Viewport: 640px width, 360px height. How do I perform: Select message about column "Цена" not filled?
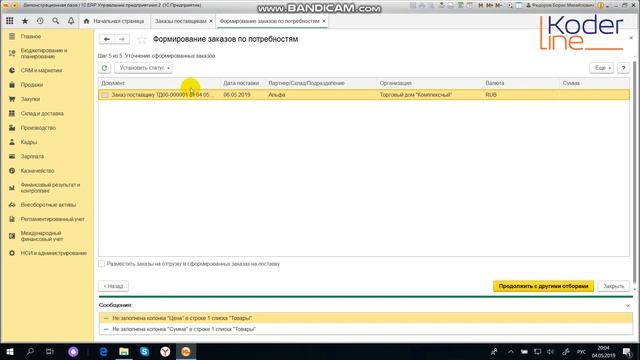(x=365, y=318)
